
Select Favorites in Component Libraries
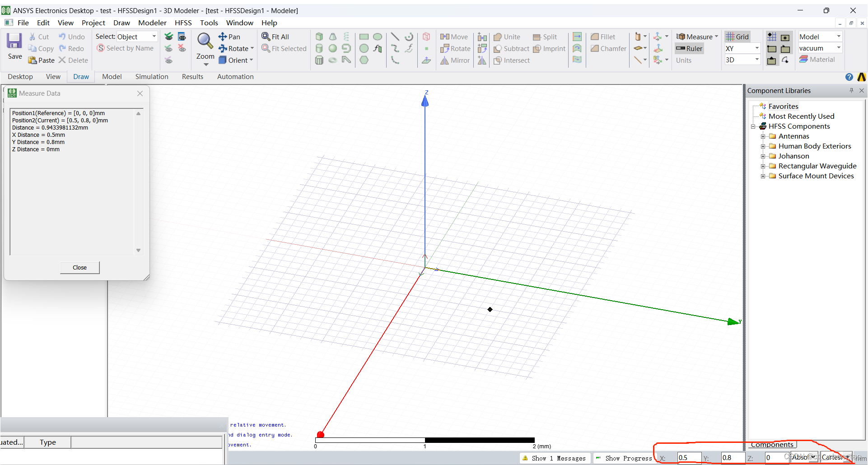pos(784,107)
